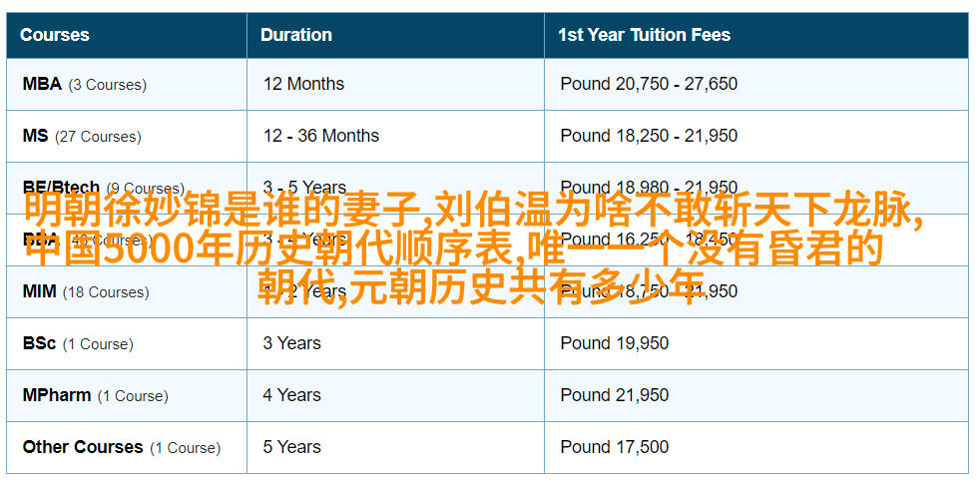Click the Courses column header
980x486 pixels.
54,34
